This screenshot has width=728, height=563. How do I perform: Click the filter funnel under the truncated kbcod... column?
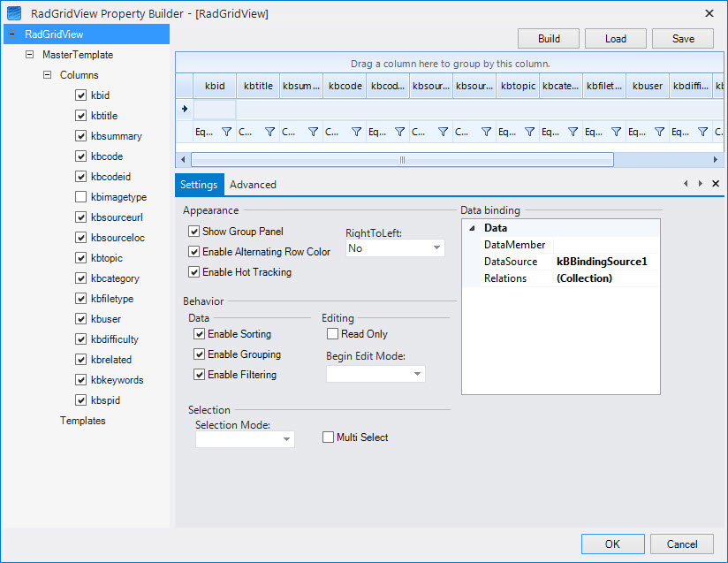(x=399, y=132)
